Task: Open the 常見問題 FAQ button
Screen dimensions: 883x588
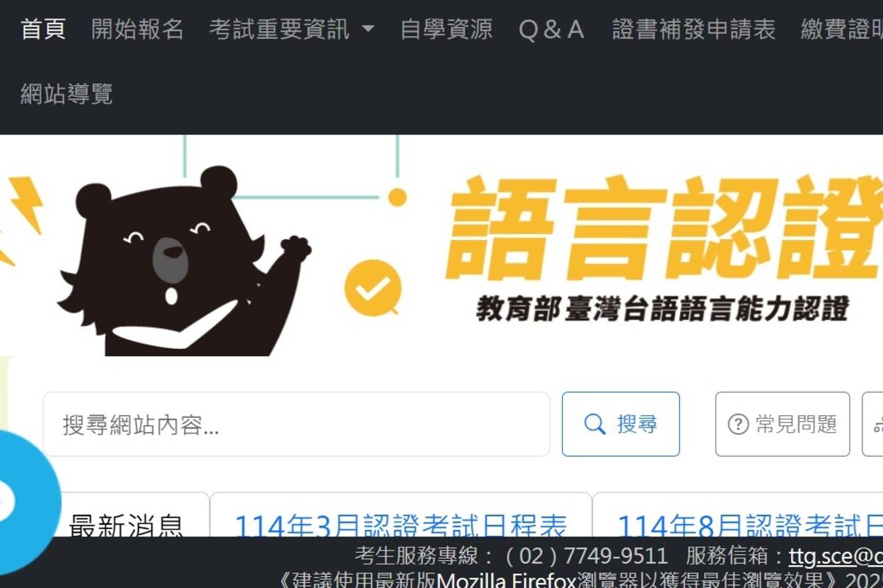Action: pyautogui.click(x=782, y=424)
